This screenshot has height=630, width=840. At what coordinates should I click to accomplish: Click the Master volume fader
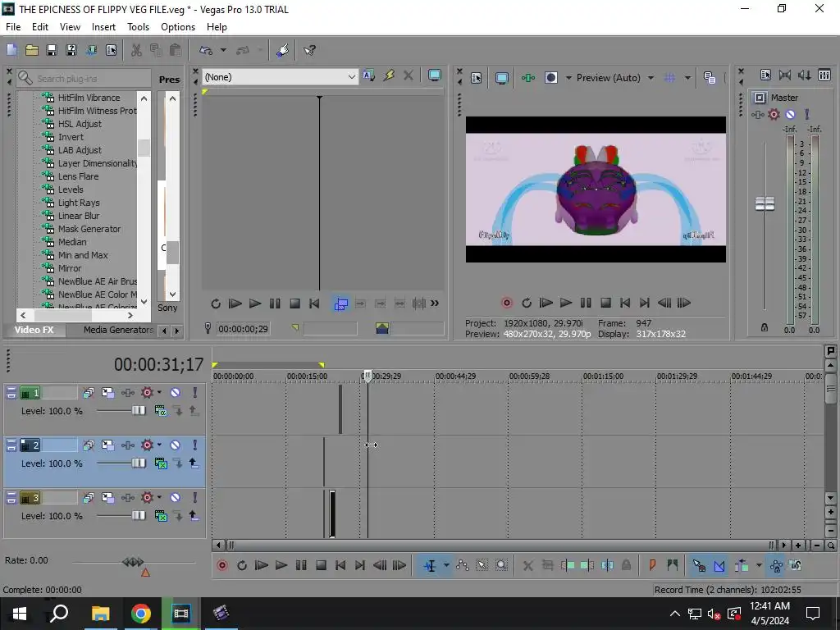765,203
